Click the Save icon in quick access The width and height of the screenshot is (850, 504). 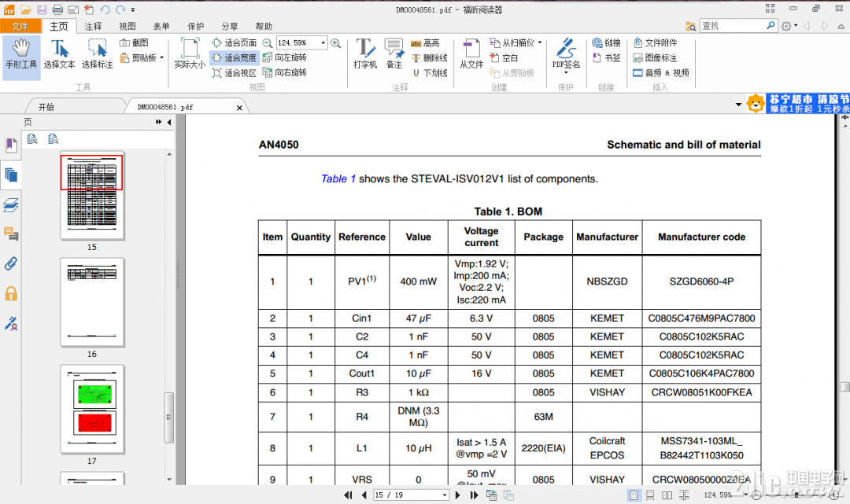pyautogui.click(x=42, y=9)
